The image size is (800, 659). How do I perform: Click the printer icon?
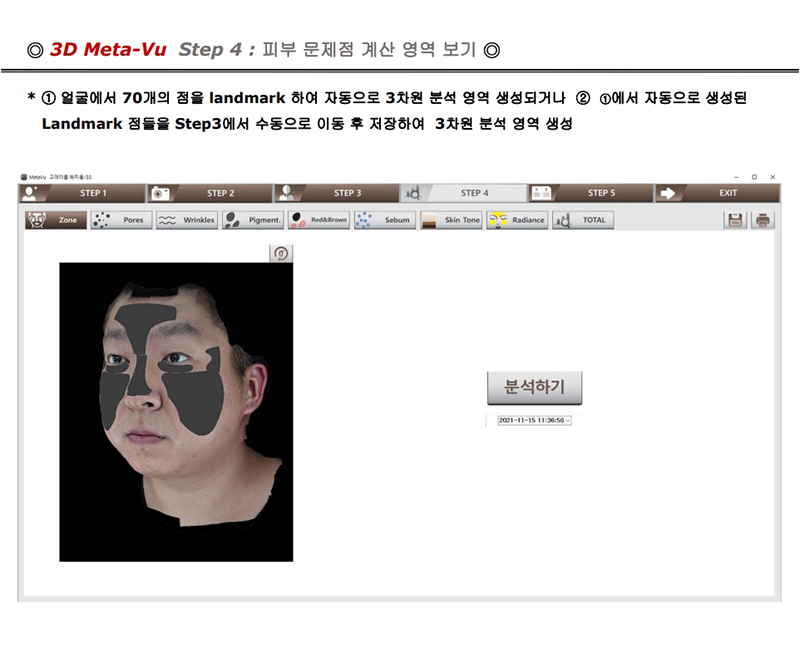click(763, 220)
